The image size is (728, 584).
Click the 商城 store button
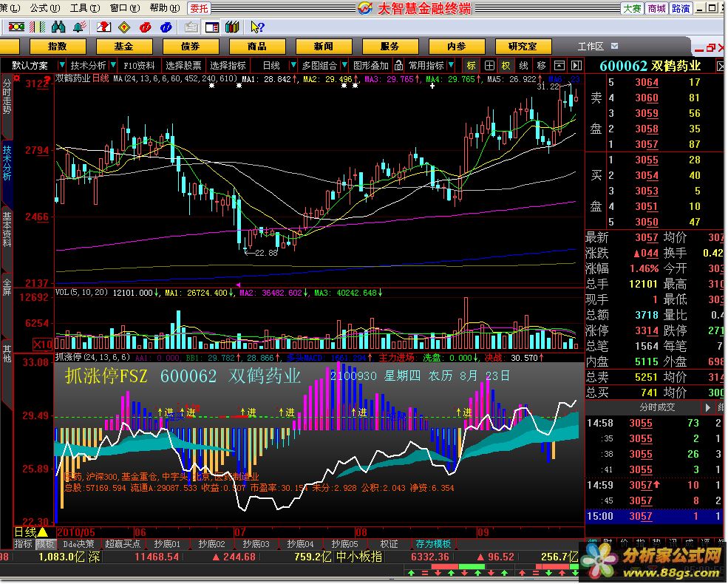pos(656,8)
